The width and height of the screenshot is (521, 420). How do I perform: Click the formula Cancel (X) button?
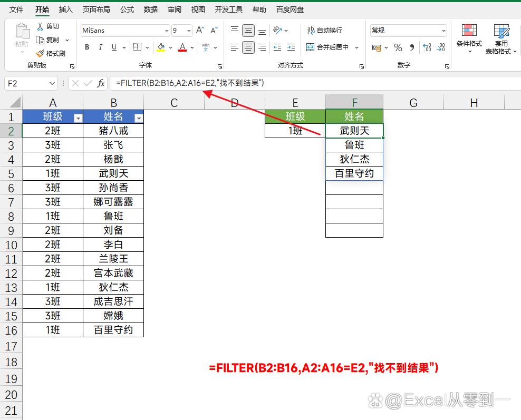(x=75, y=83)
